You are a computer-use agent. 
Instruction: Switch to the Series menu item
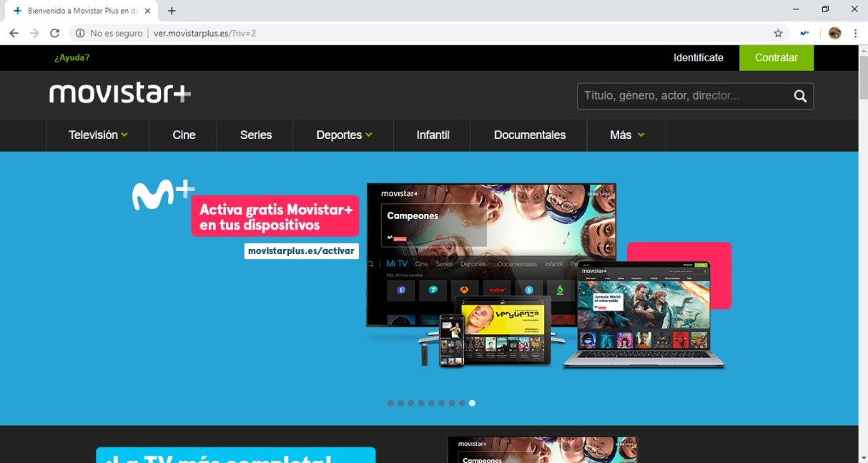[255, 135]
